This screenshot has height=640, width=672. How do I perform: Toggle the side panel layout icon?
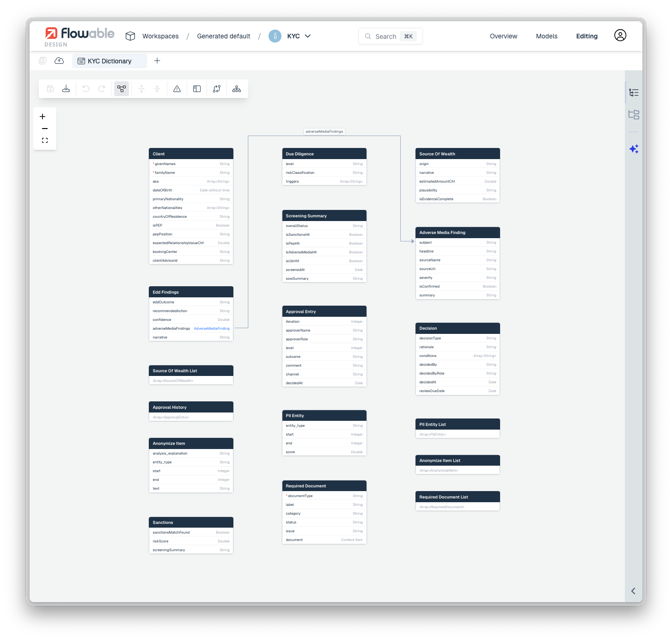point(197,89)
